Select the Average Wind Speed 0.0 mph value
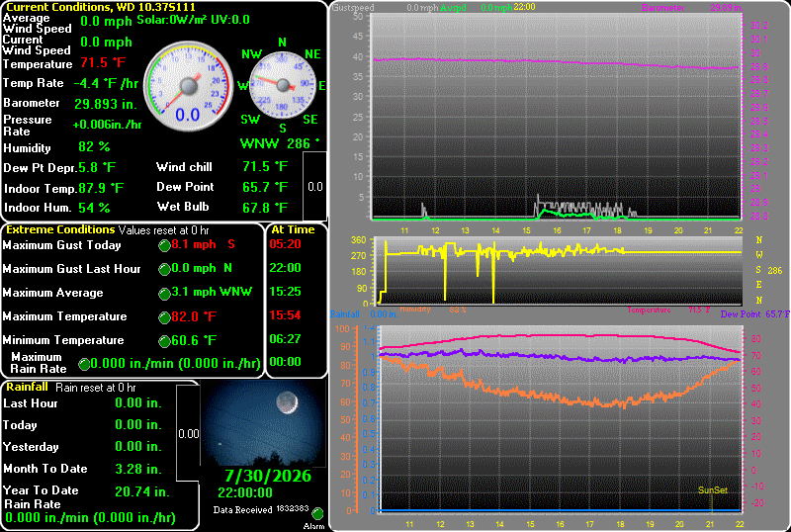Viewport: 791px width, 532px height. (x=106, y=22)
